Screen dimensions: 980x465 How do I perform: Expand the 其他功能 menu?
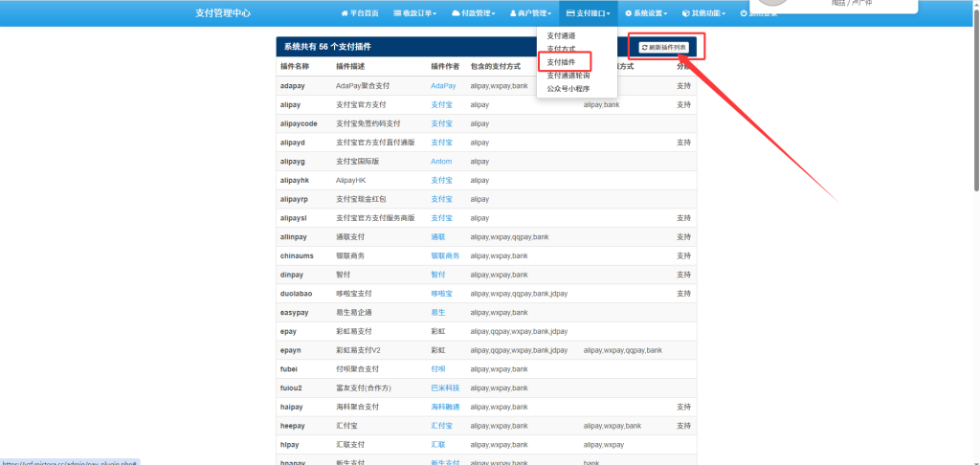click(x=703, y=13)
